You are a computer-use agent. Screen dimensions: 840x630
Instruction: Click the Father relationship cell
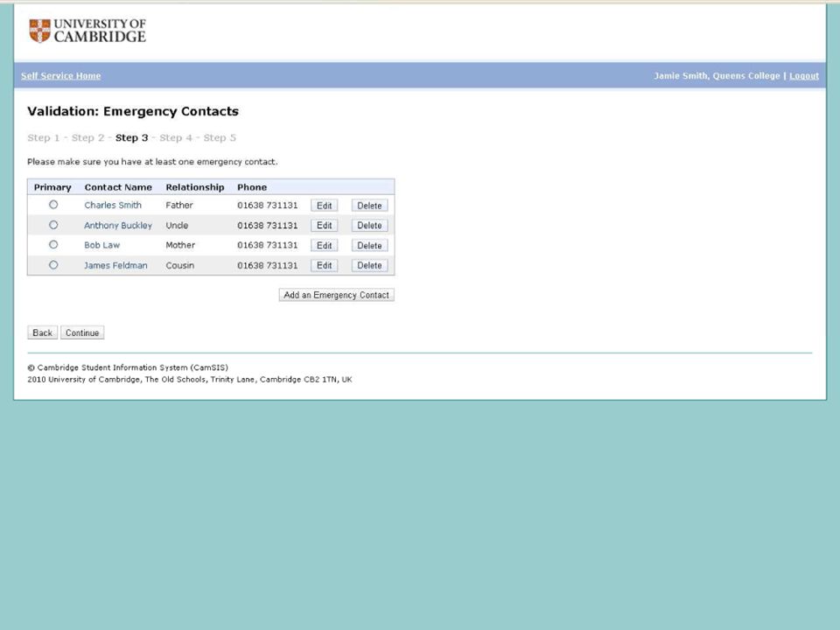point(178,205)
